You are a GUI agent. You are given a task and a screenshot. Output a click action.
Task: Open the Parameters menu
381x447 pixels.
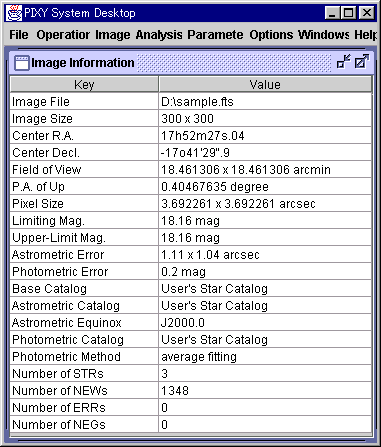coord(215,35)
